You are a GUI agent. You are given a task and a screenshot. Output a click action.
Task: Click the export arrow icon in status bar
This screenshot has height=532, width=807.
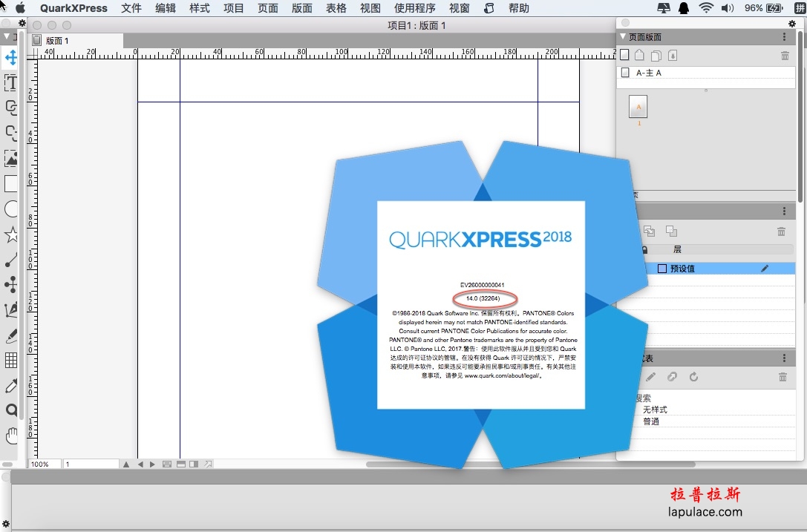click(x=208, y=464)
